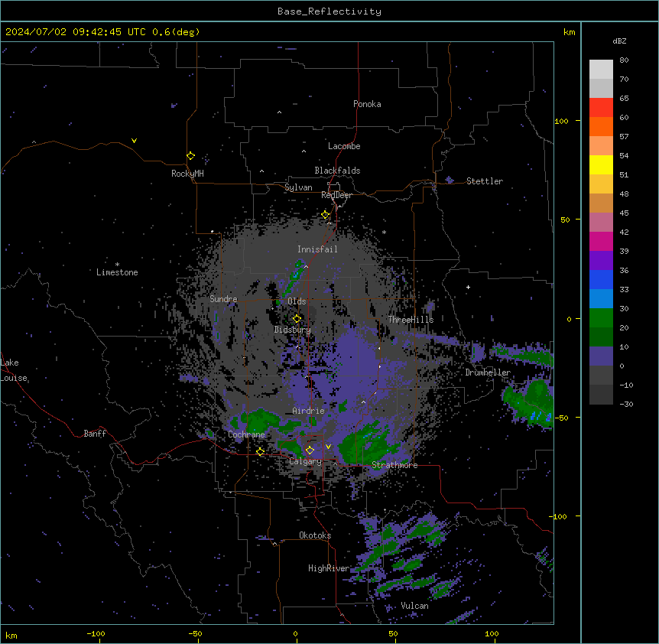Viewport: 659px width, 644px height.
Task: Click the Strathmore town label
Action: (394, 465)
